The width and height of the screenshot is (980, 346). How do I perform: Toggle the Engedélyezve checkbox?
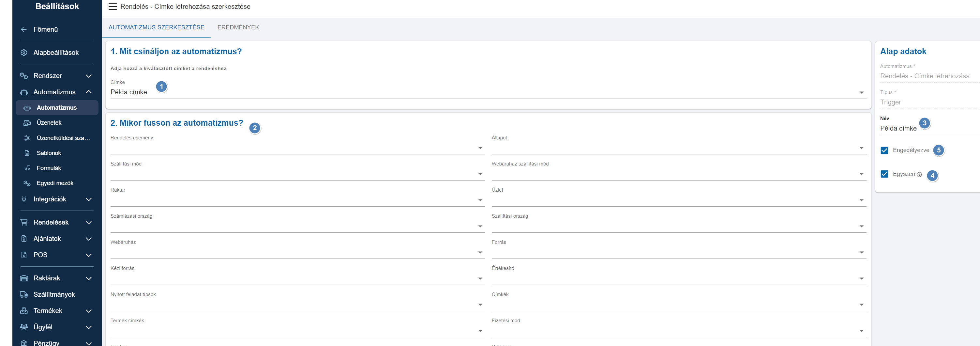(x=884, y=150)
